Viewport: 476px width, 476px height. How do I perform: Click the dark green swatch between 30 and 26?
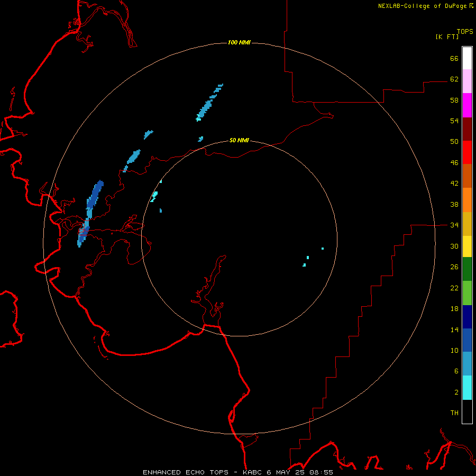point(467,269)
